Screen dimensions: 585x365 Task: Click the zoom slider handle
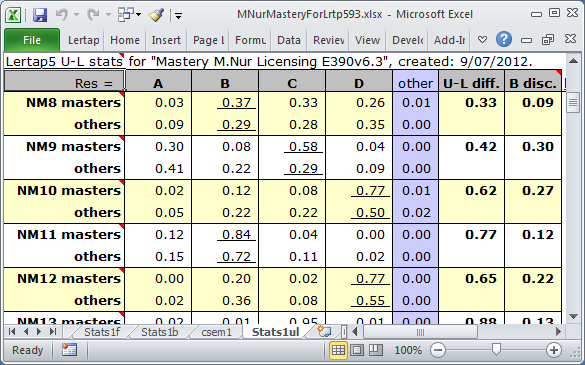pos(496,350)
